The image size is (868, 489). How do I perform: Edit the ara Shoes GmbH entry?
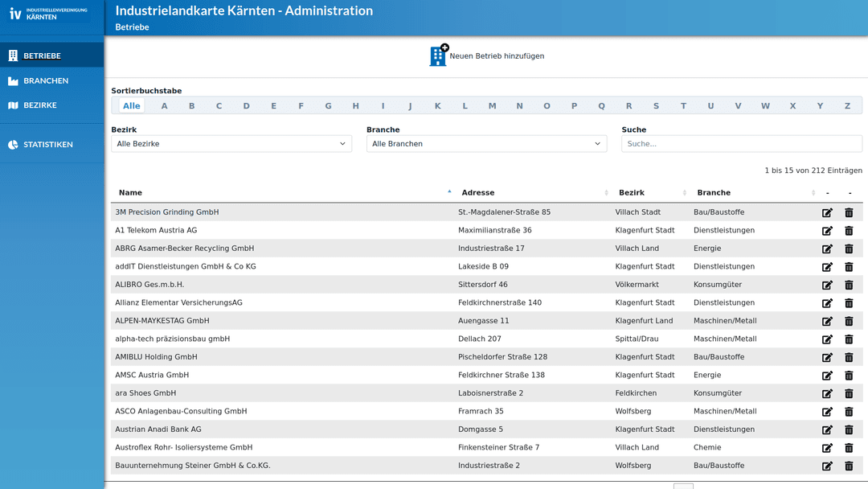(827, 393)
